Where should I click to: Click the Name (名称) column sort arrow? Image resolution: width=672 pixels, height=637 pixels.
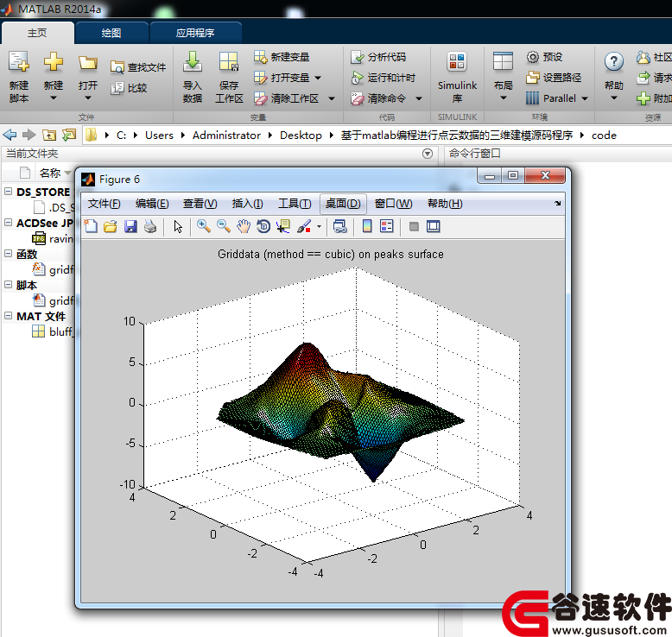coord(67,173)
